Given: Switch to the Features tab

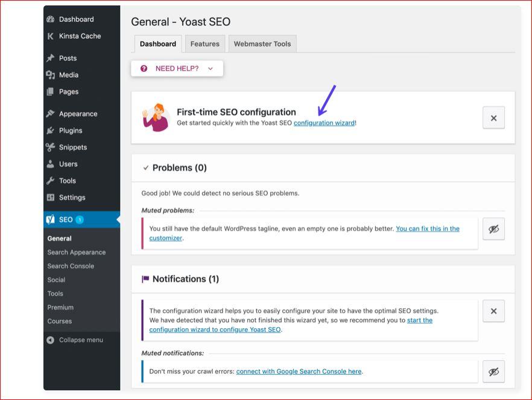Looking at the screenshot, I should coord(205,44).
